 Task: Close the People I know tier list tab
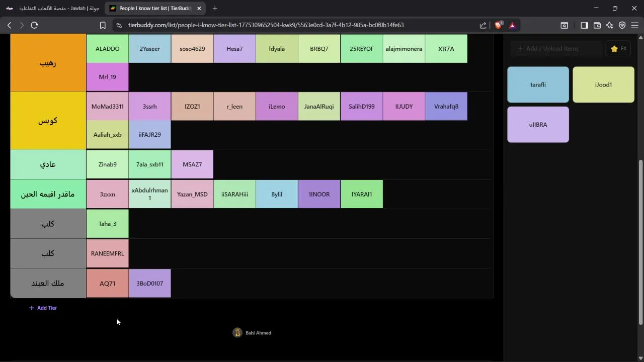coord(199,8)
